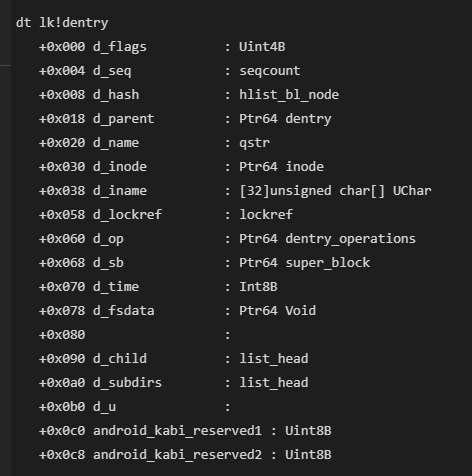Select the d_subdirs field name
Screen dimensions: 472x476
(127, 383)
